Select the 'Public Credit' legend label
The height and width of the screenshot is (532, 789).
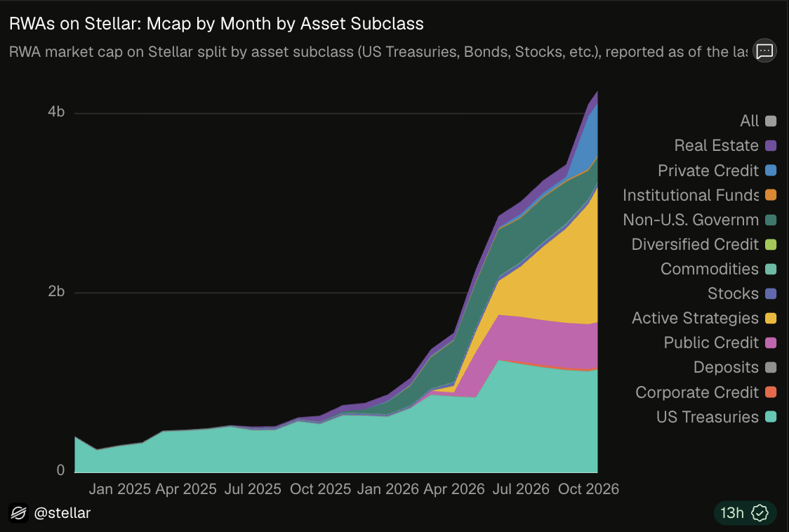(x=711, y=343)
